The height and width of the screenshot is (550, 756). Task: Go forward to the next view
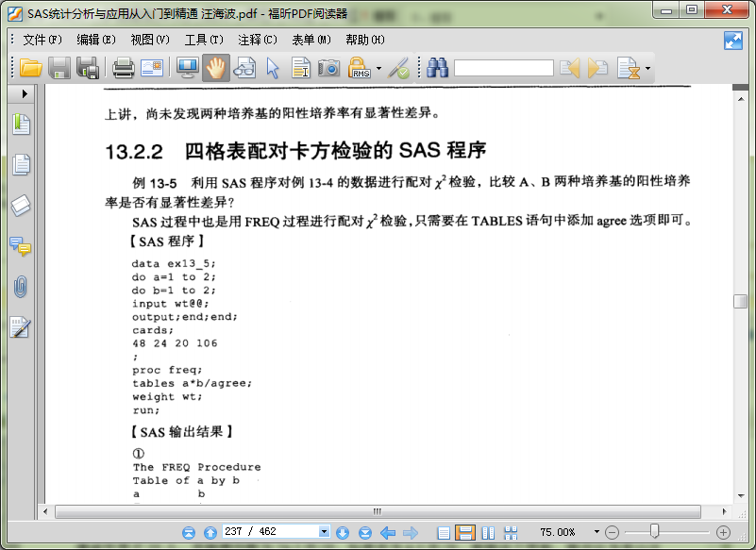411,532
